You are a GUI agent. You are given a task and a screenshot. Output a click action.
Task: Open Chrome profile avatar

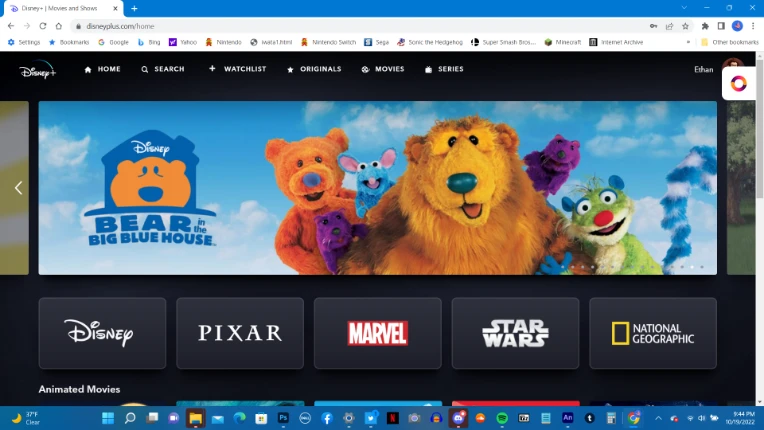coord(737,26)
